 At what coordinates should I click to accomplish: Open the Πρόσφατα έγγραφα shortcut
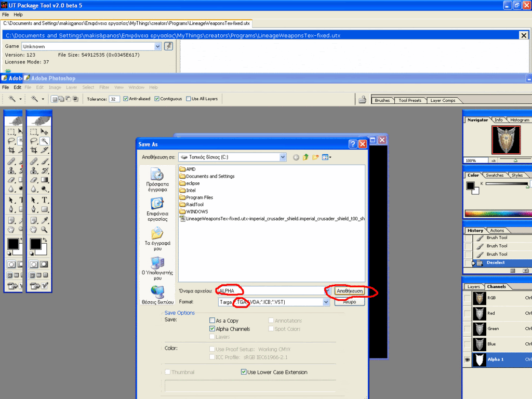157,180
